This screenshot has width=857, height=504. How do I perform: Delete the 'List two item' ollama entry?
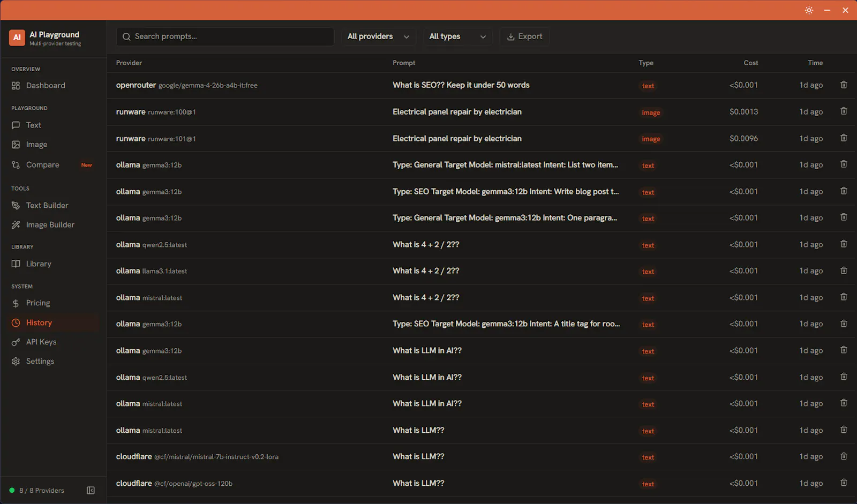click(x=844, y=164)
